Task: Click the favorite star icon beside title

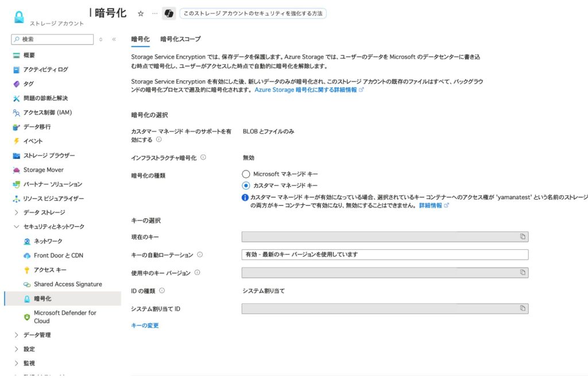Action: coord(141,13)
